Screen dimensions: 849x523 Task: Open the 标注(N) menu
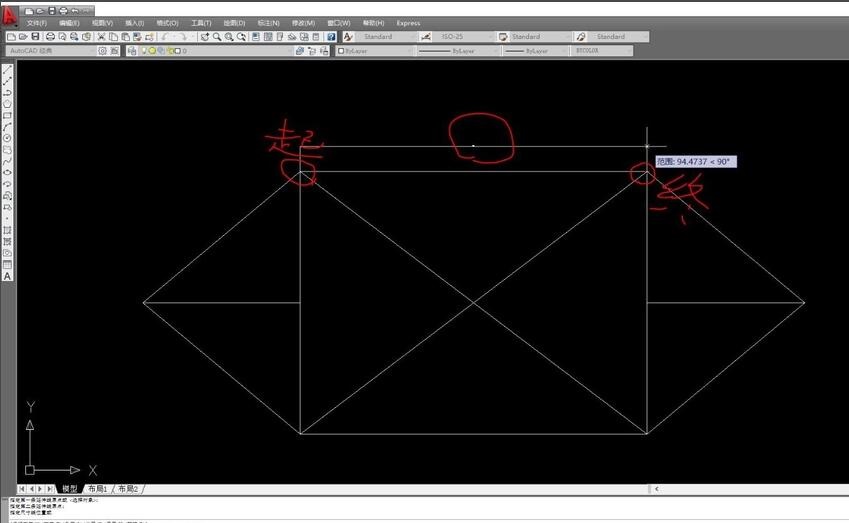pyautogui.click(x=269, y=23)
